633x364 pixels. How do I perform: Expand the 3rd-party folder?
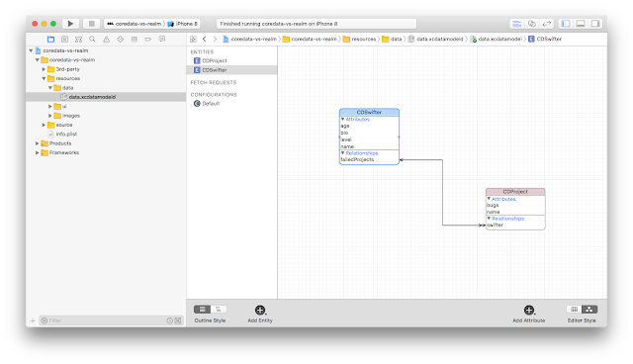pos(44,69)
